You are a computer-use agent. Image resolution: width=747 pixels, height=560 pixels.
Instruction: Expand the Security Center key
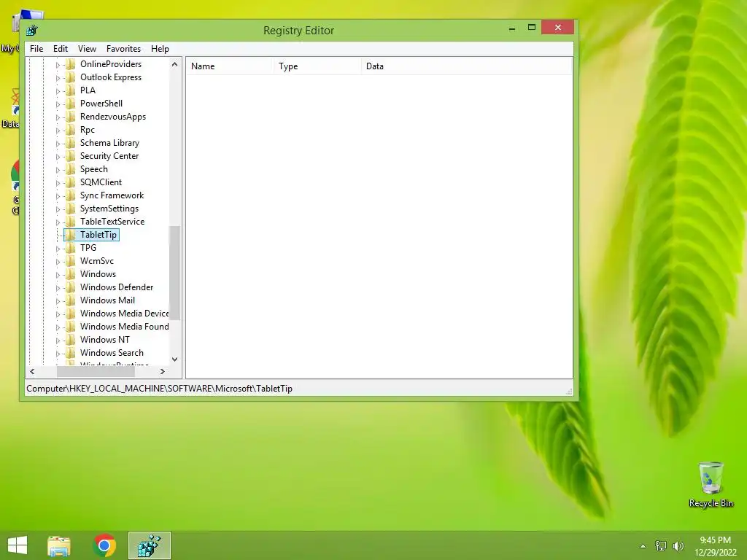[58, 156]
